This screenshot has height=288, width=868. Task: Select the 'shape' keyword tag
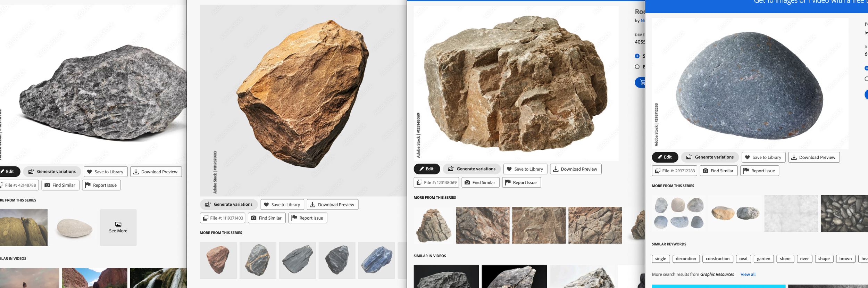pyautogui.click(x=824, y=259)
